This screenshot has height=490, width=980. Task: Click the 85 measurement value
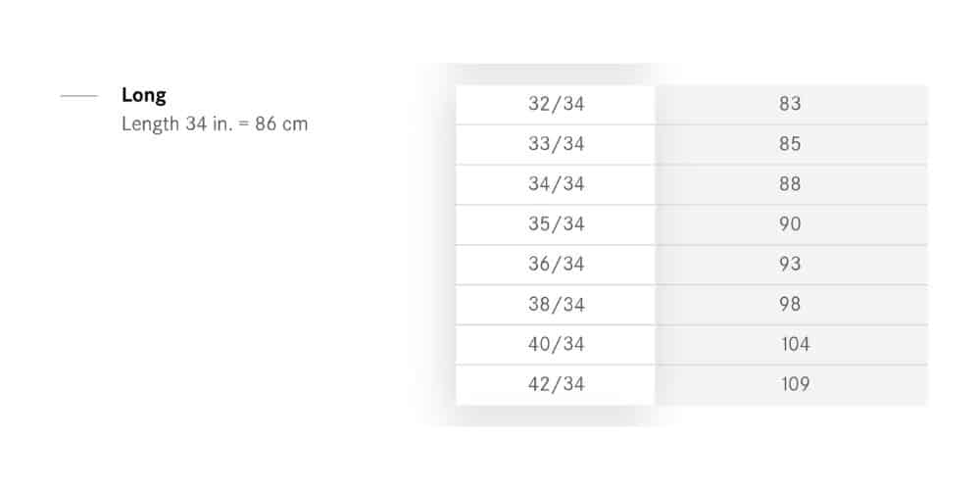790,144
